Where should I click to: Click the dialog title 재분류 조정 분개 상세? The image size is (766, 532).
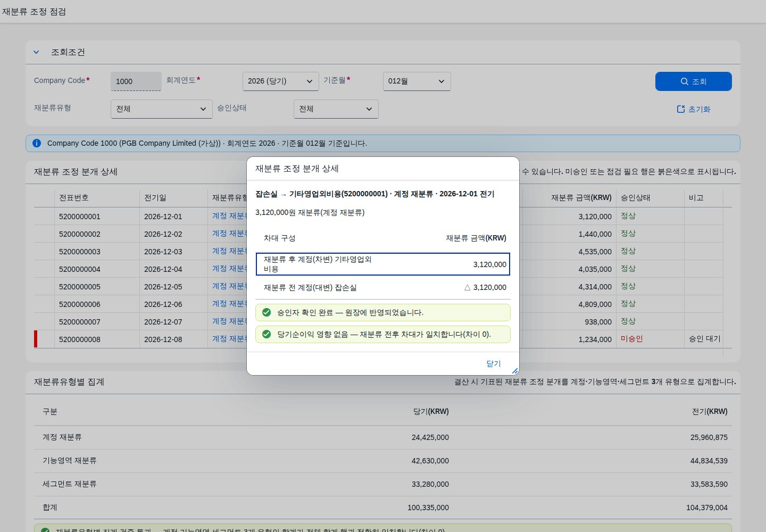click(x=297, y=169)
